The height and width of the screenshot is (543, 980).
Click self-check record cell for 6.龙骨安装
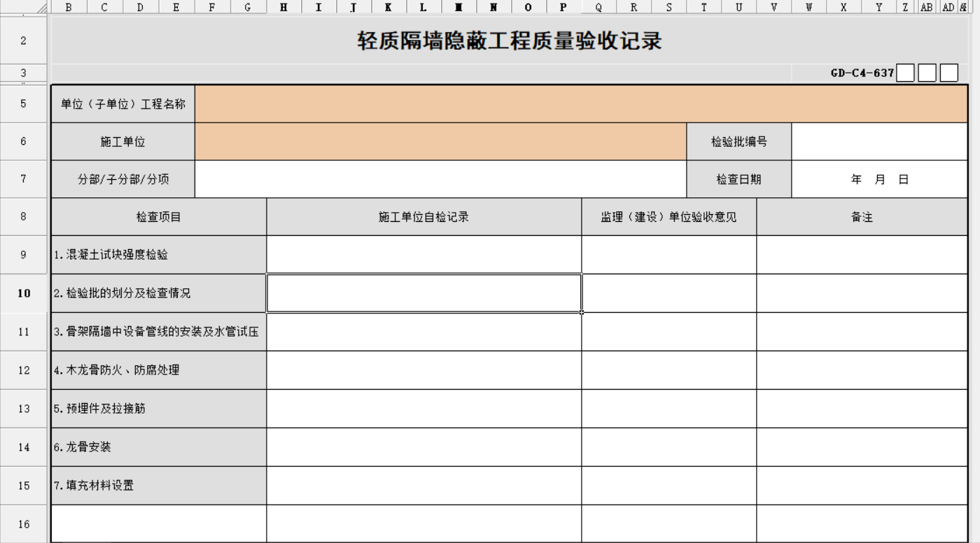pos(423,447)
